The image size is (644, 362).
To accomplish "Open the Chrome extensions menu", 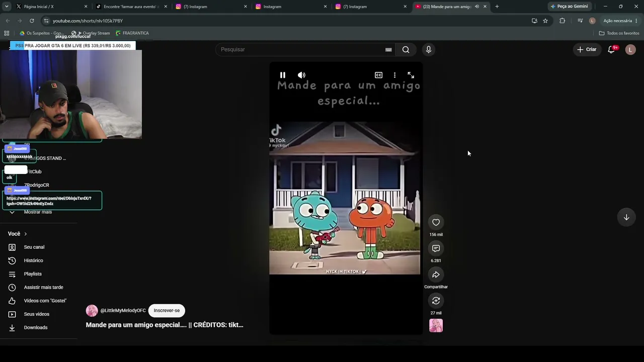I will point(562,21).
